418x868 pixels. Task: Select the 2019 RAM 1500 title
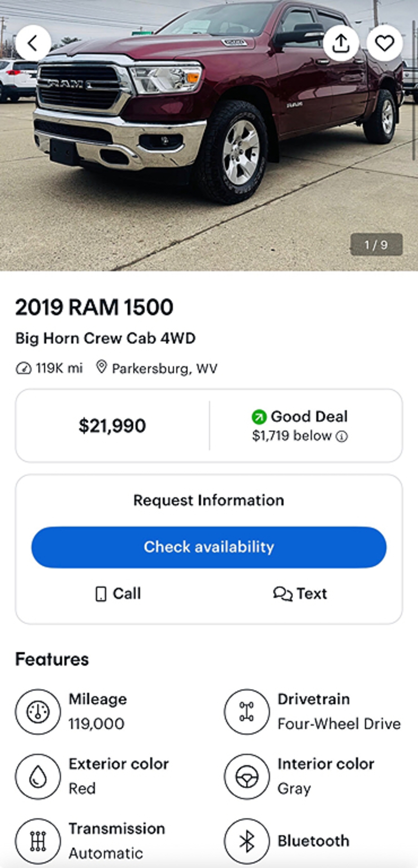click(94, 307)
